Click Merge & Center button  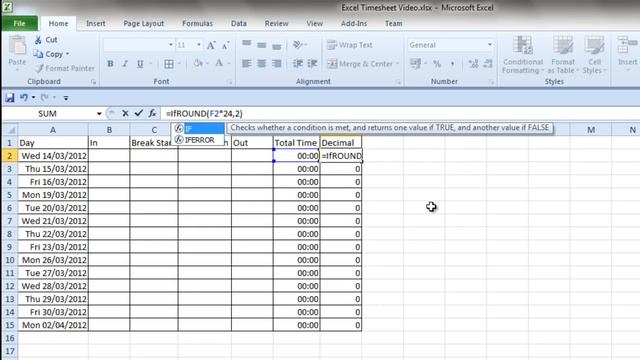pos(360,64)
